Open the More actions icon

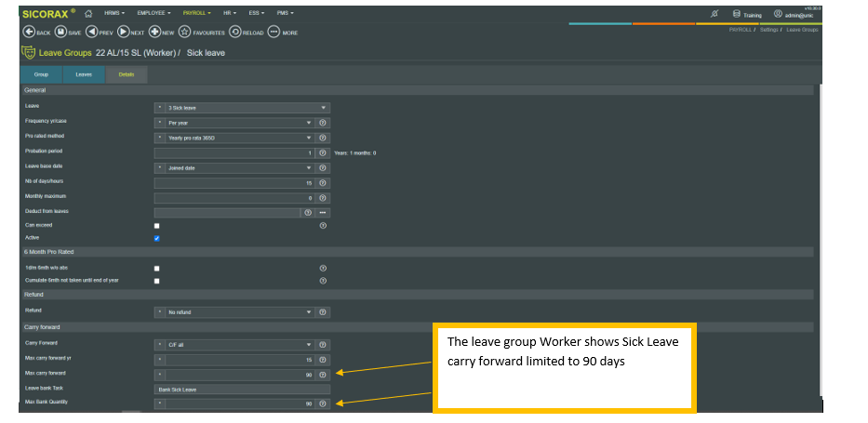click(274, 32)
